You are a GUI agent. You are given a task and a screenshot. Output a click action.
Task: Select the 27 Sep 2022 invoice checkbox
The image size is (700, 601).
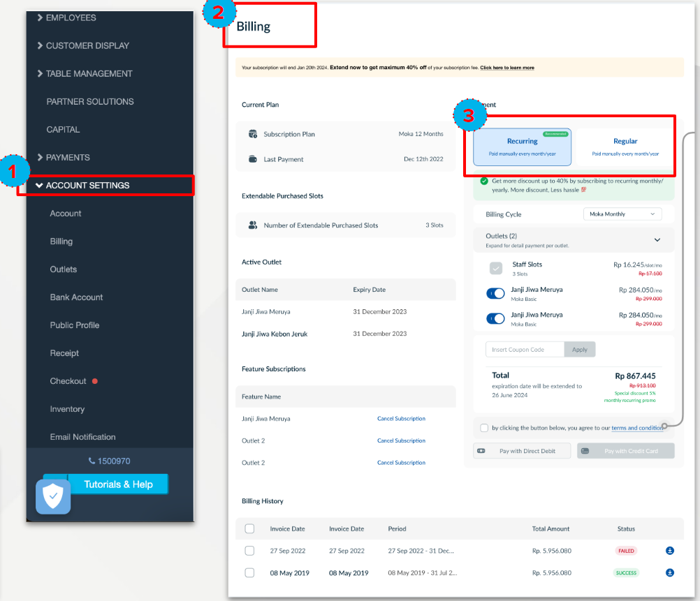click(250, 551)
